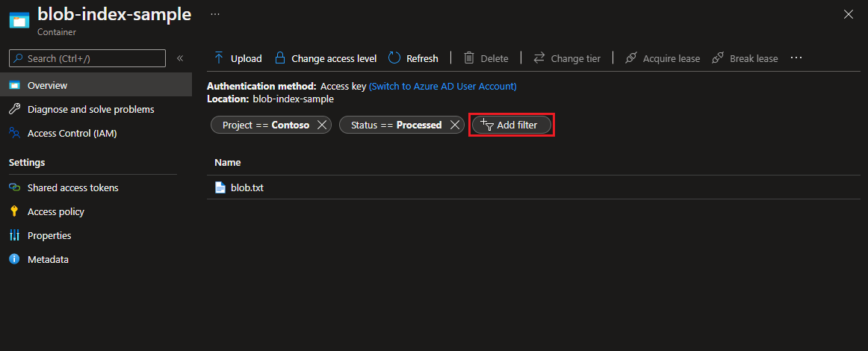Open ellipsis menu next to container title

click(x=215, y=14)
